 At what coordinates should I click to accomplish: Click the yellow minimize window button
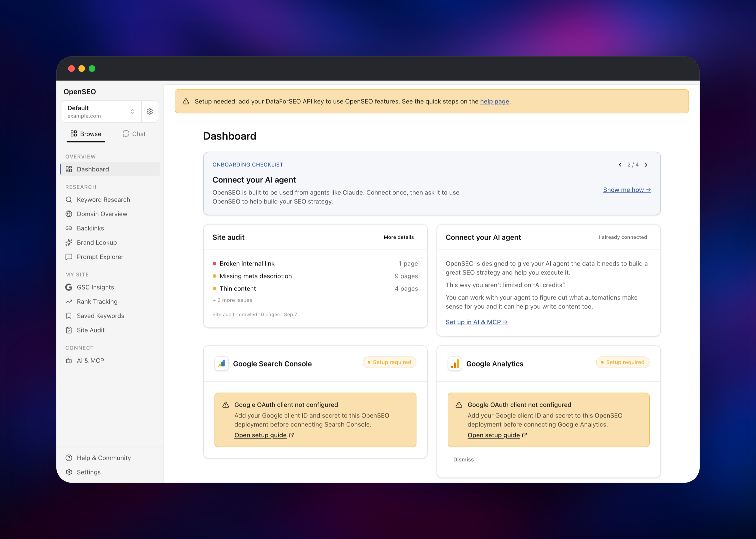click(x=82, y=68)
